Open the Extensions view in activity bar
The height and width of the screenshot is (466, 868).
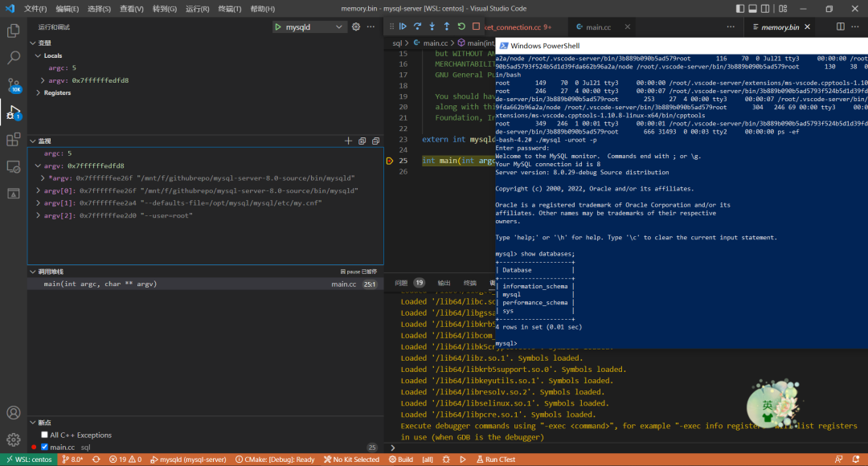coord(14,140)
